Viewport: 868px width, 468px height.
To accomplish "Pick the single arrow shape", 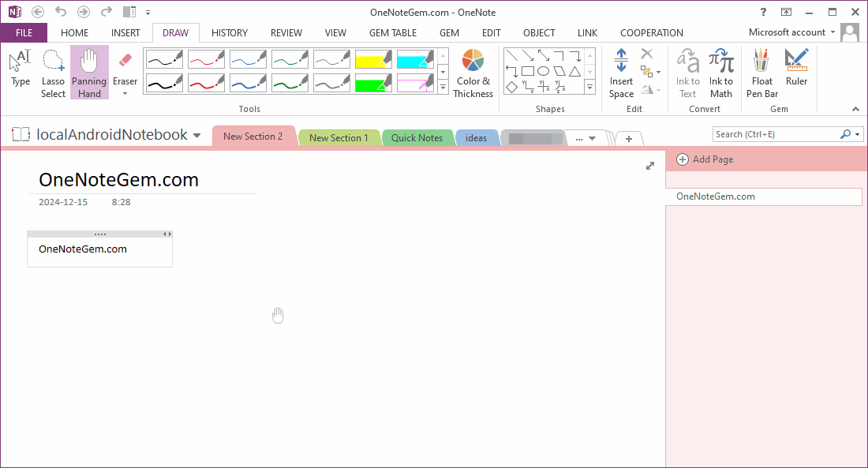I will 528,55.
